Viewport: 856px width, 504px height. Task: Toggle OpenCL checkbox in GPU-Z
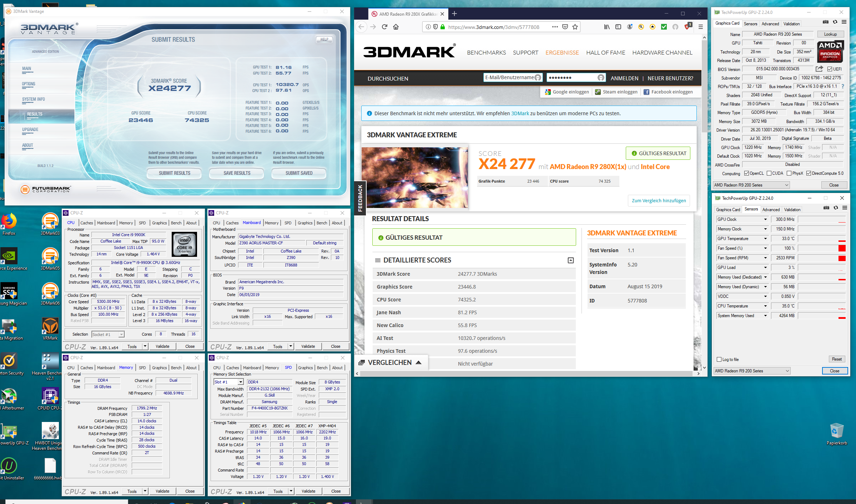click(746, 173)
